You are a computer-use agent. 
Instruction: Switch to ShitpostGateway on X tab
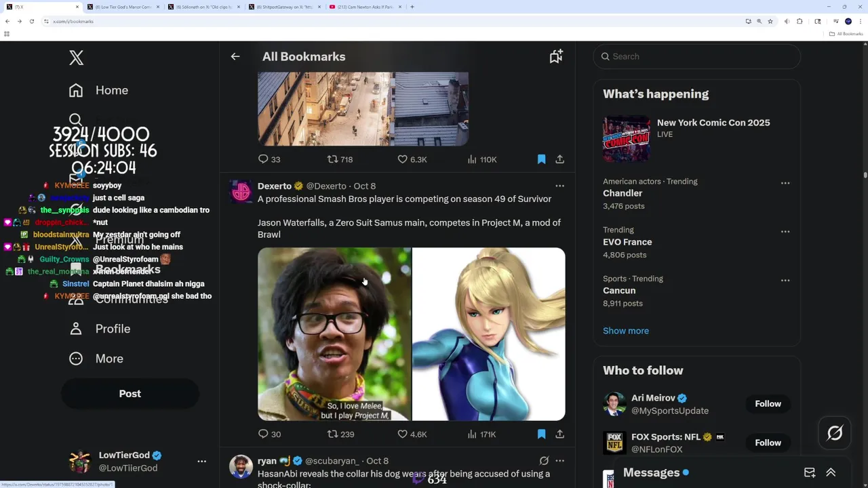pos(285,7)
